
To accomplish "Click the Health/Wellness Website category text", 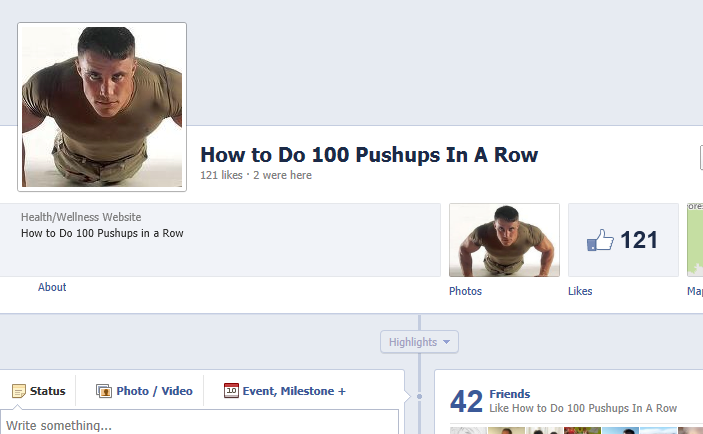I will pos(81,217).
